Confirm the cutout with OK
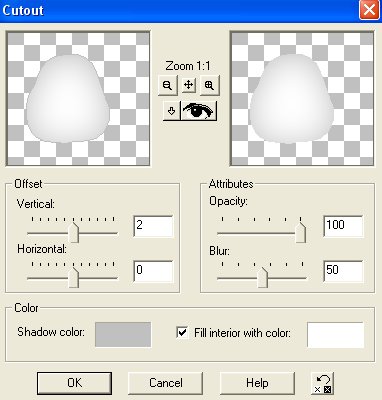This screenshot has width=382, height=400. click(x=74, y=383)
